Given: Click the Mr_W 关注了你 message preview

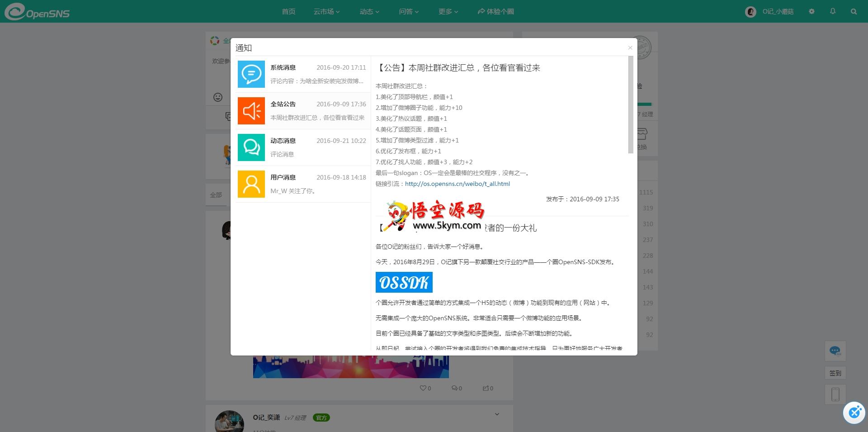Looking at the screenshot, I should pos(293,191).
